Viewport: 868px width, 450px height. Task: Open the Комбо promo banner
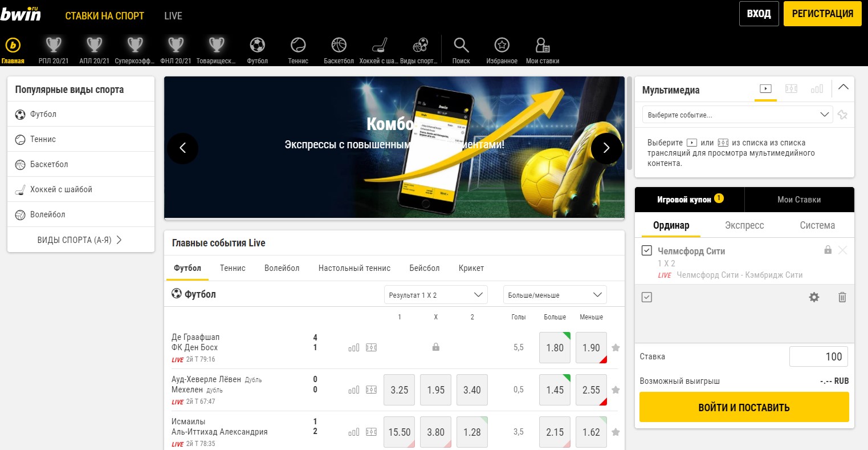[x=394, y=148]
